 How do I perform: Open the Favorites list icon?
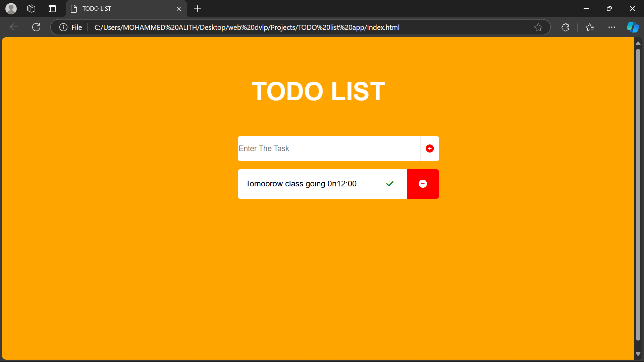[590, 27]
